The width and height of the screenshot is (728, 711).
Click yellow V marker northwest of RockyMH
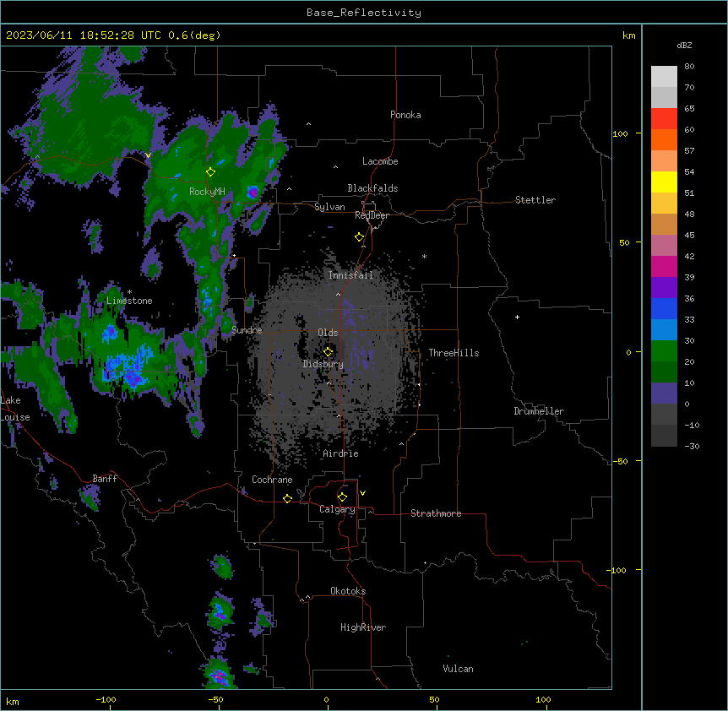148,155
